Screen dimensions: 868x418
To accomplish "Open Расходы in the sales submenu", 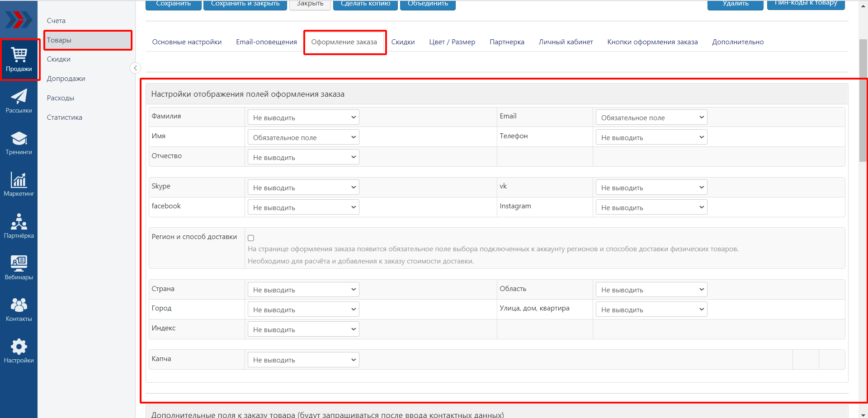I will pos(61,98).
